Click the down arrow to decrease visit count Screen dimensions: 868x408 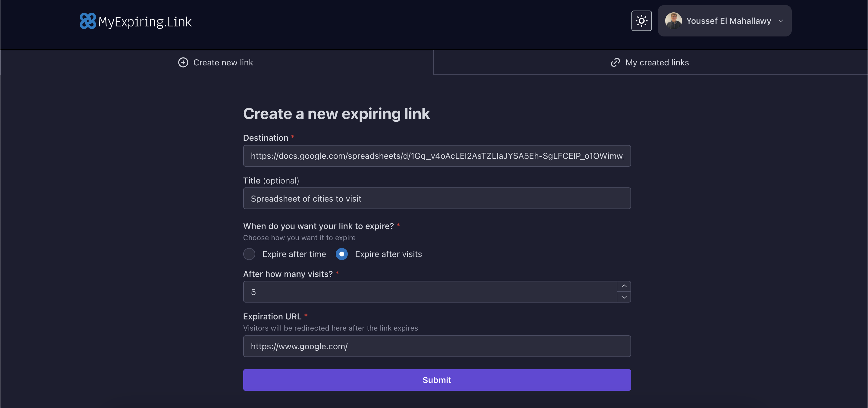pyautogui.click(x=624, y=297)
